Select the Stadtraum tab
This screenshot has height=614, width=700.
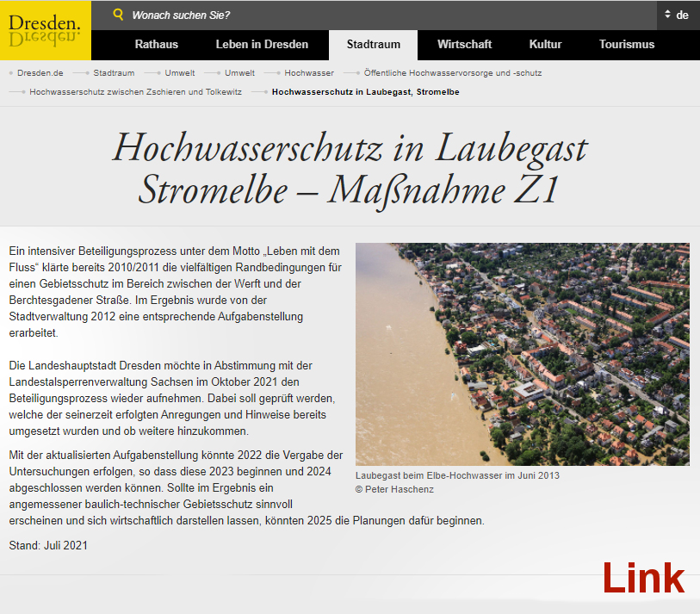(373, 44)
